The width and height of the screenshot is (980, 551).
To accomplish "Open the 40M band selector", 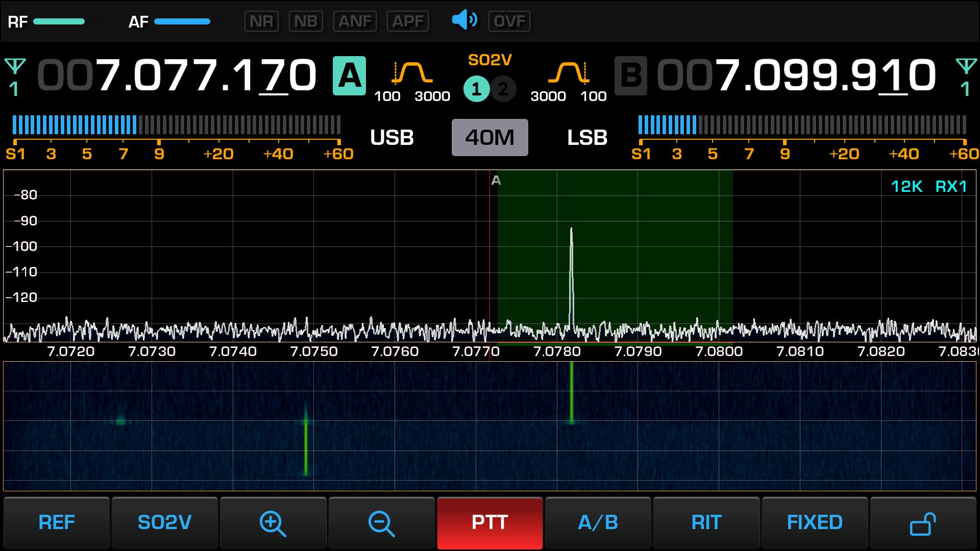I will (489, 137).
